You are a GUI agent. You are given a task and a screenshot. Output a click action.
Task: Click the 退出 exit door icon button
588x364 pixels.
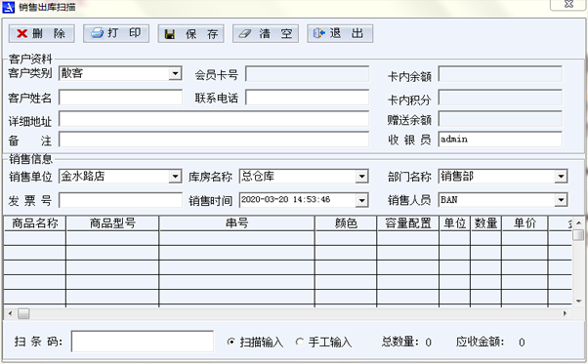[340, 34]
